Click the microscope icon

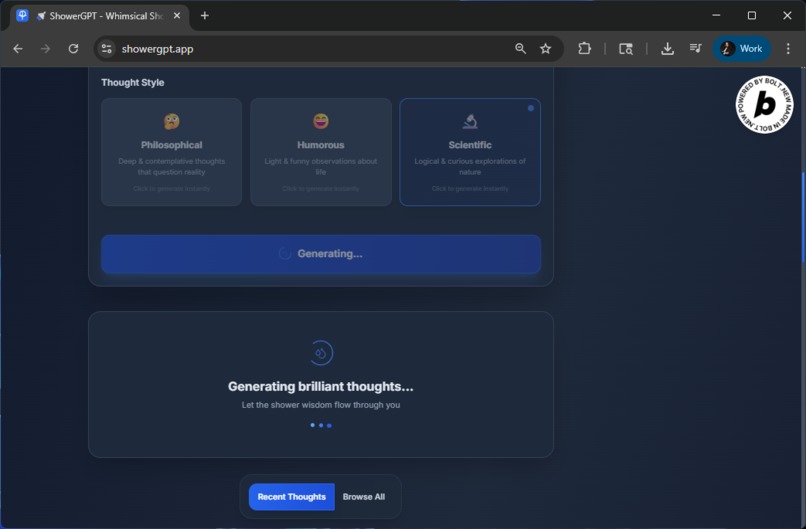[x=470, y=121]
